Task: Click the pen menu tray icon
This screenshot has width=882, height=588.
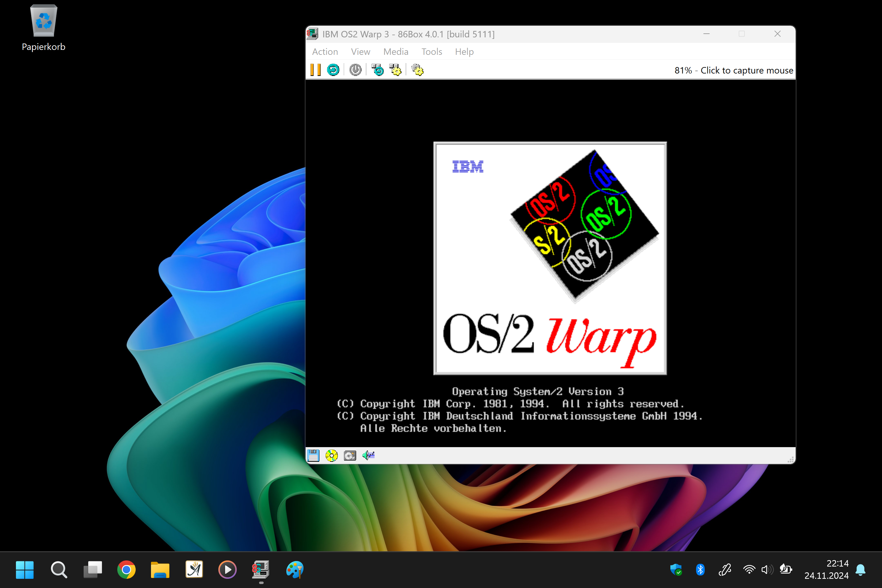Action: 725,570
